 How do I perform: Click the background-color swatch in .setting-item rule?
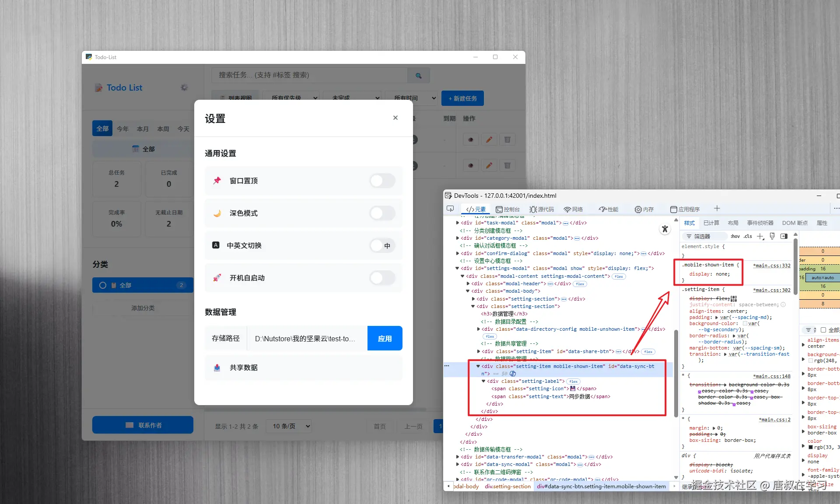pyautogui.click(x=745, y=324)
